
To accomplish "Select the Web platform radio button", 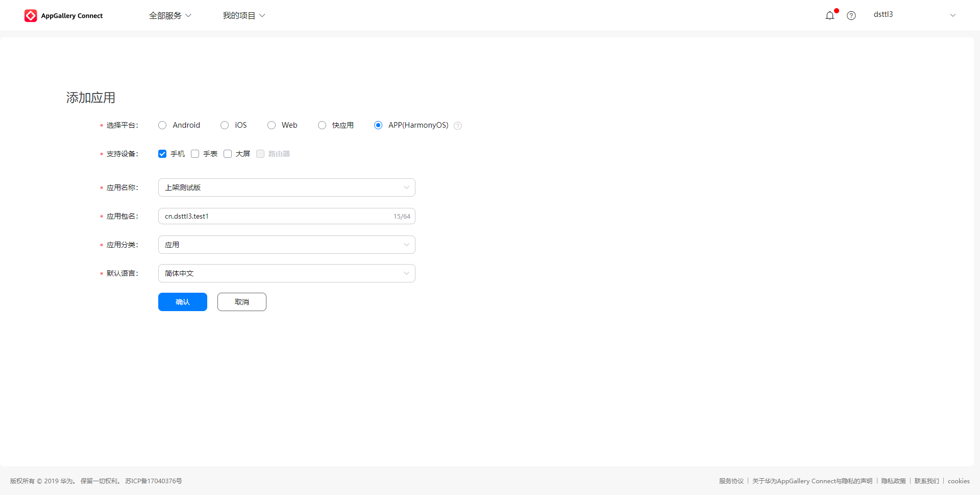I will pos(272,125).
